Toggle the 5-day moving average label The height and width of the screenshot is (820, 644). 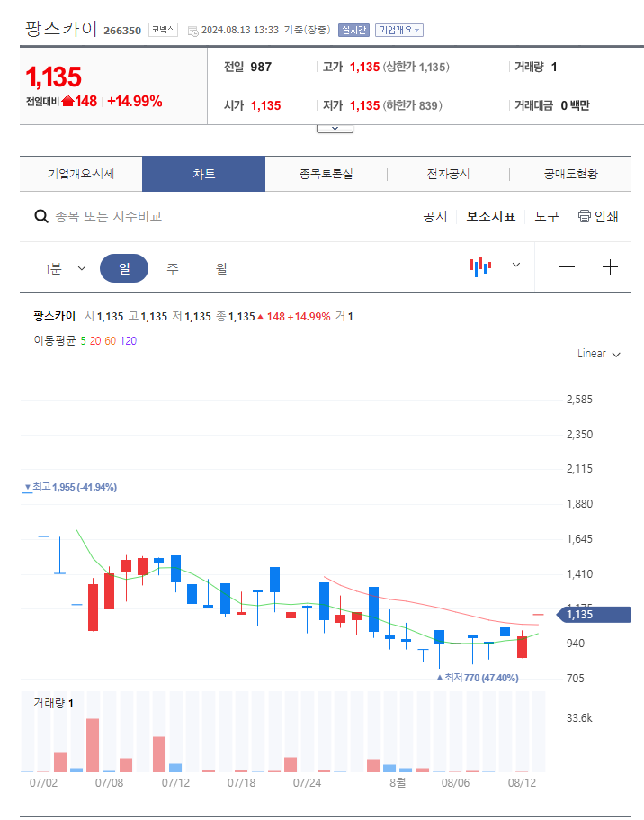pyautogui.click(x=83, y=342)
